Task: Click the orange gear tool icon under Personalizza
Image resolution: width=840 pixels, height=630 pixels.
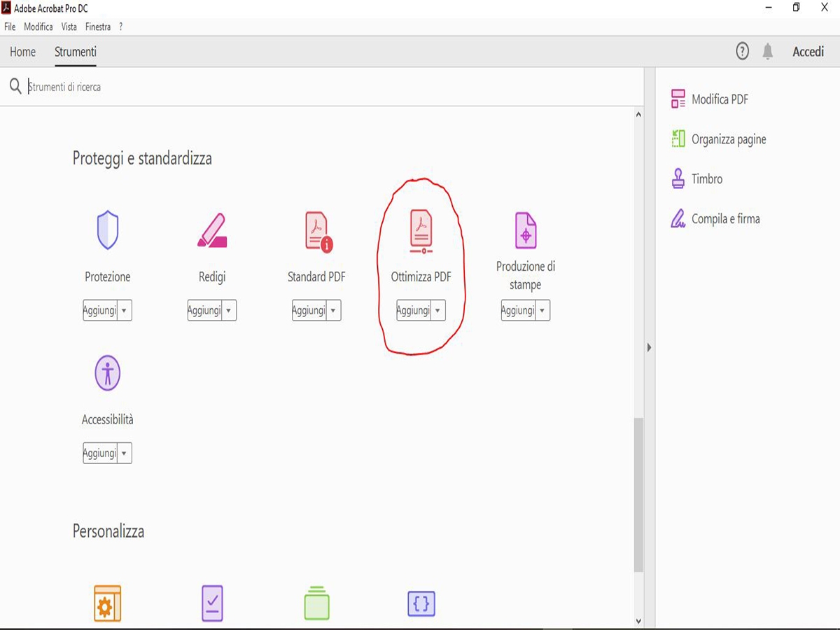Action: 108,603
